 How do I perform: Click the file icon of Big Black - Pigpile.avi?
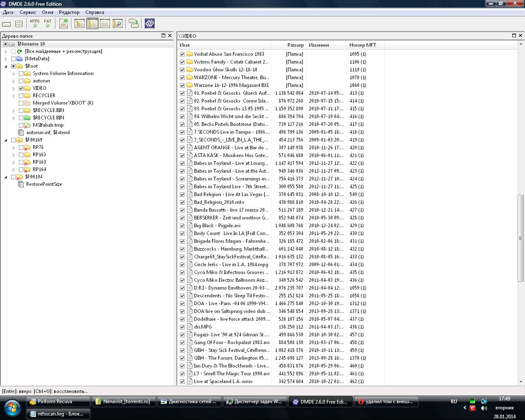point(189,225)
